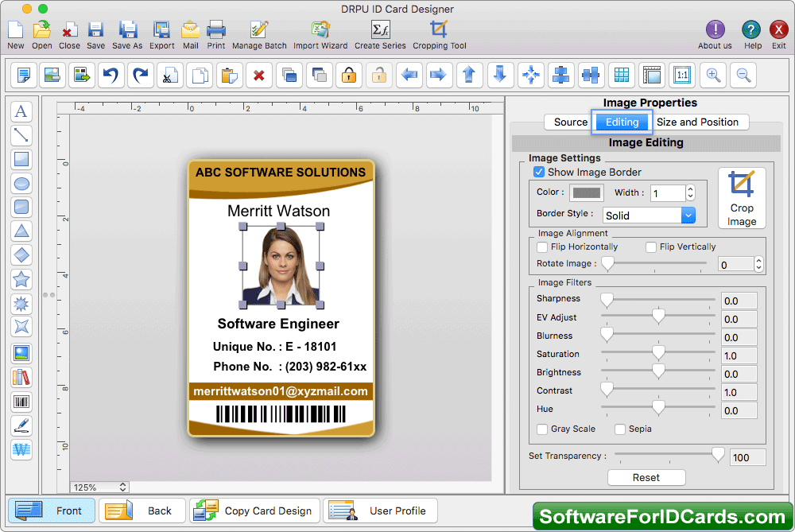The height and width of the screenshot is (532, 795).
Task: Click the Export toolbar button
Action: click(x=161, y=35)
